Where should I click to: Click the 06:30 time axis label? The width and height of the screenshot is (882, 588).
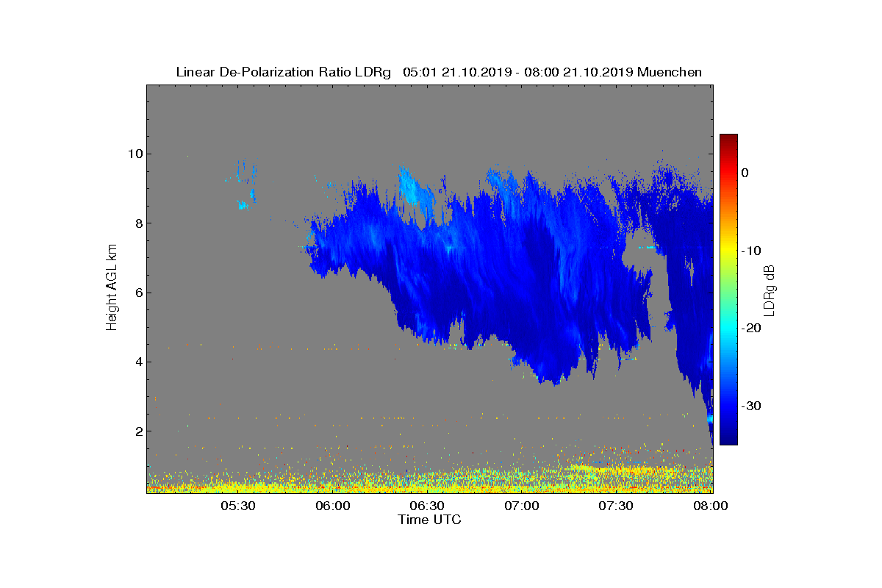[x=428, y=506]
